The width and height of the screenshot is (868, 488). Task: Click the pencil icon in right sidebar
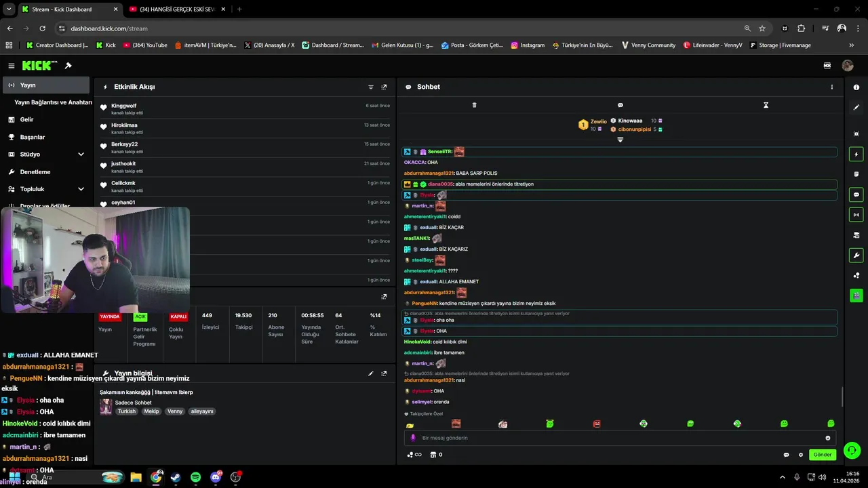[856, 107]
